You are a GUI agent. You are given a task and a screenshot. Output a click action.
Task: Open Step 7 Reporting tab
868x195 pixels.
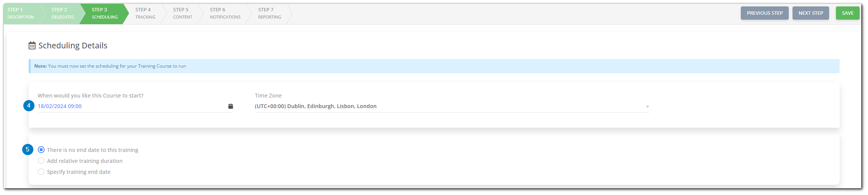tap(269, 14)
